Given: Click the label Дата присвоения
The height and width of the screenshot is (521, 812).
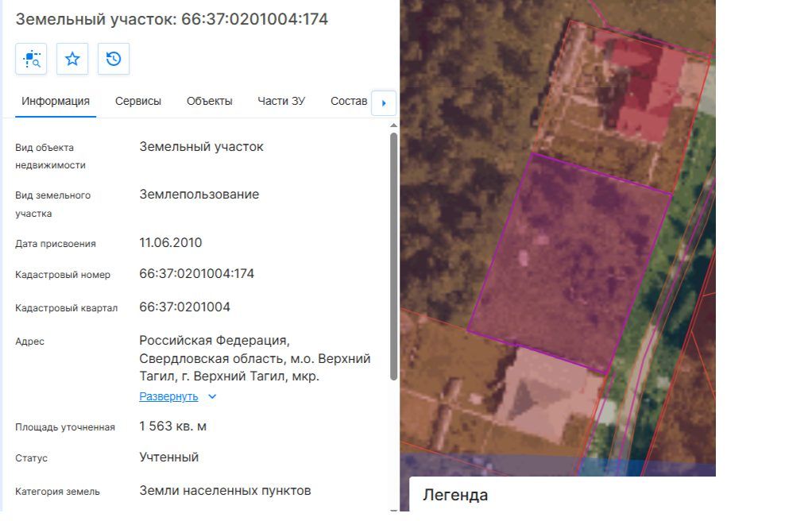Looking at the screenshot, I should [56, 244].
